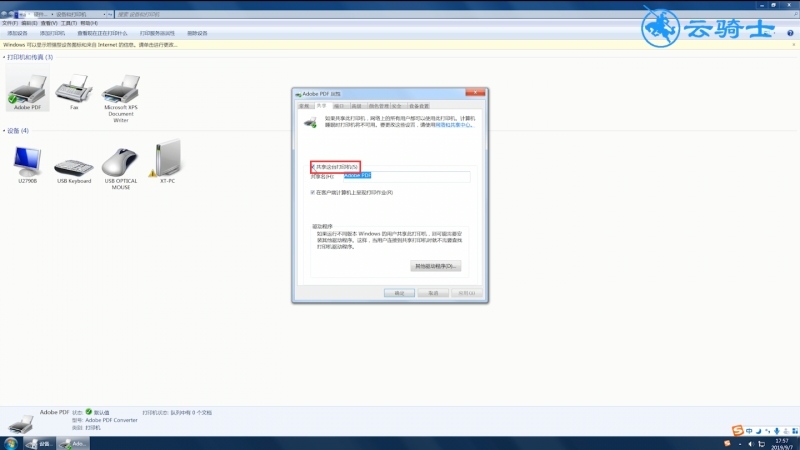Click the moon icon in Sogou toolbar
This screenshot has height=450, width=800.
[758, 431]
